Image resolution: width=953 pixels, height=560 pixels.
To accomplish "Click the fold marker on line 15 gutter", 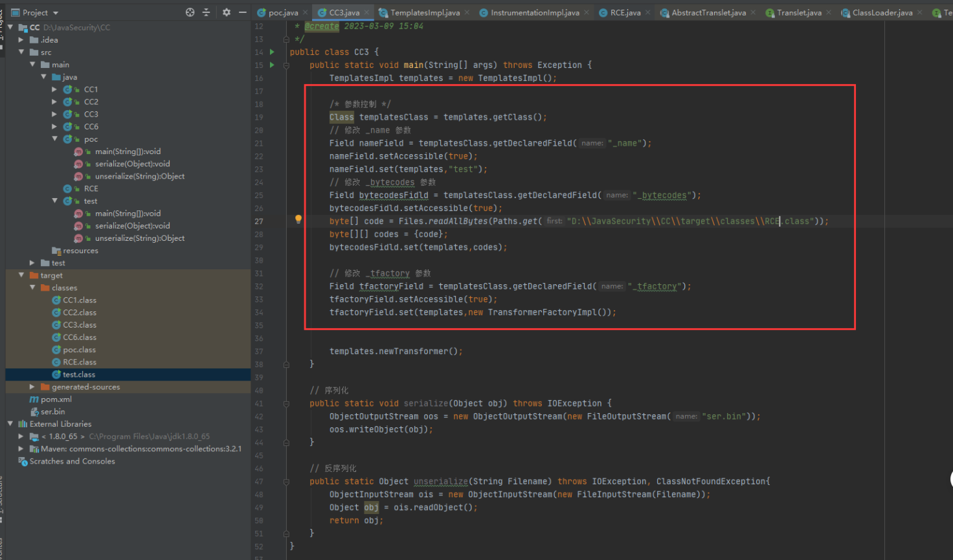I will pyautogui.click(x=286, y=65).
